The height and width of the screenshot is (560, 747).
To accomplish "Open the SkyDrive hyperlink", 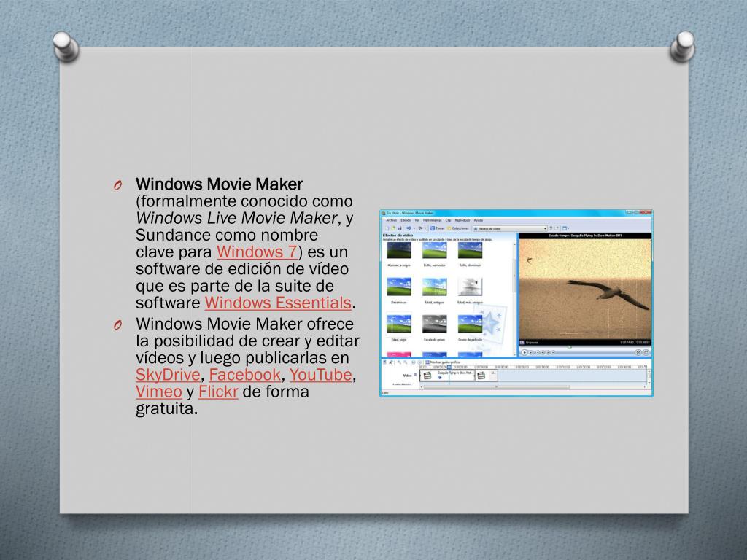I will pyautogui.click(x=168, y=374).
